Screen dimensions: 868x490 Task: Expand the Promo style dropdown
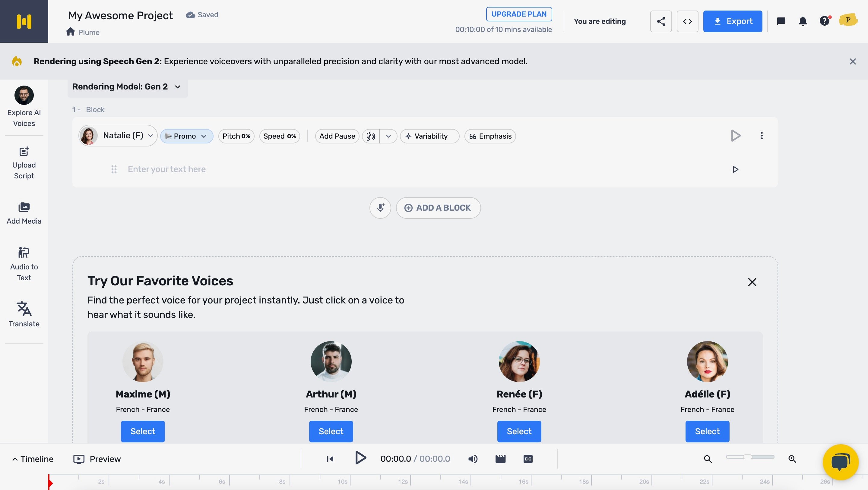pyautogui.click(x=187, y=136)
